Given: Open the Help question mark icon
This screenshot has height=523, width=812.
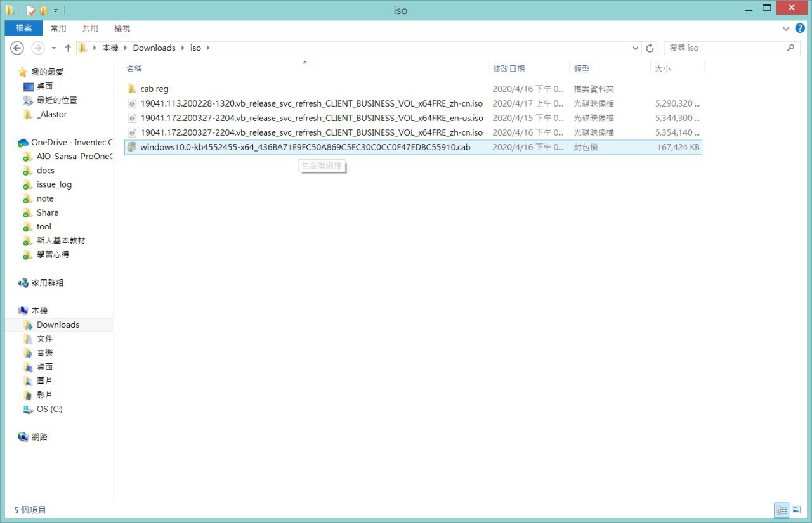Looking at the screenshot, I should 800,28.
